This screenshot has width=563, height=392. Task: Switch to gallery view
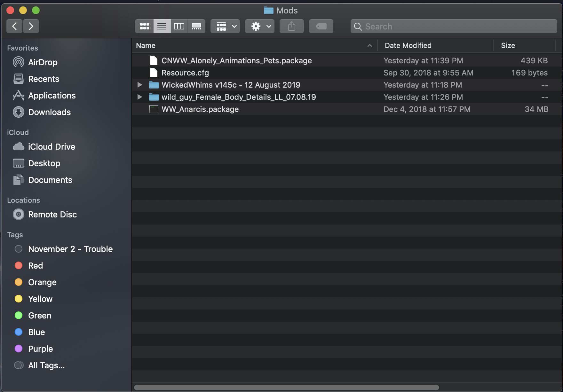pos(196,26)
